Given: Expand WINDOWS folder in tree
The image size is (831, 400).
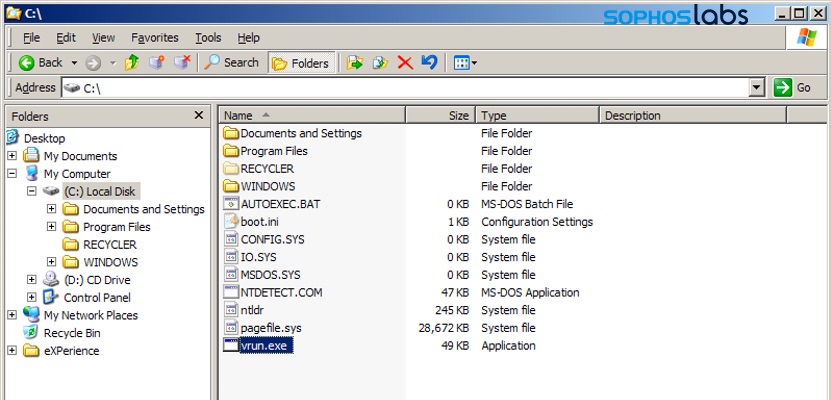Looking at the screenshot, I should coord(51,262).
